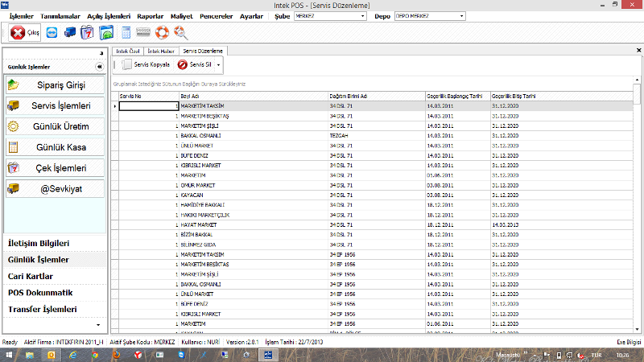This screenshot has width=644, height=362.
Task: Open Sipariş Girişi from the side panel
Action: [56, 84]
